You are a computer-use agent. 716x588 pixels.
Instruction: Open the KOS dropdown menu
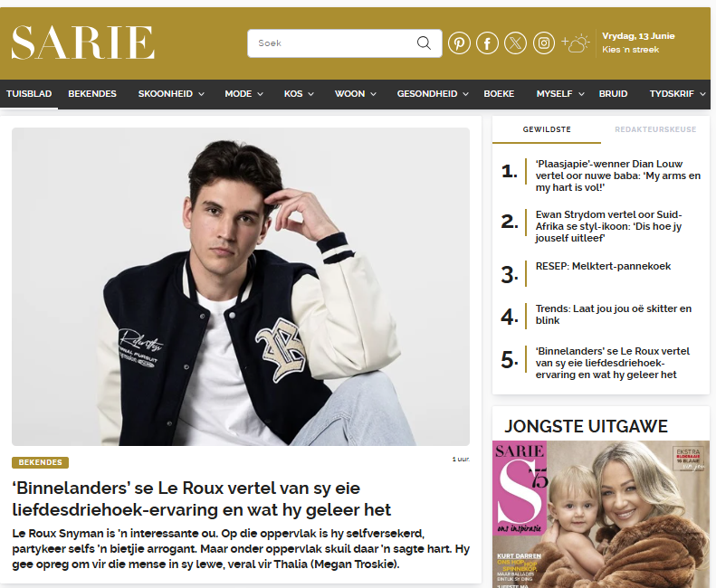[x=299, y=93]
